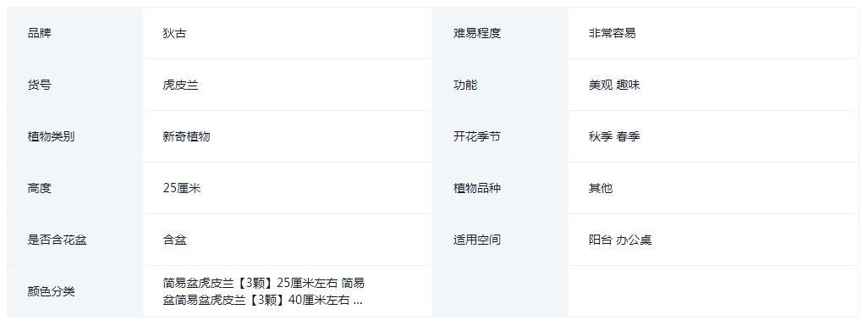Select the 其他 plant variety value
Image resolution: width=868 pixels, height=326 pixels.
coord(601,189)
